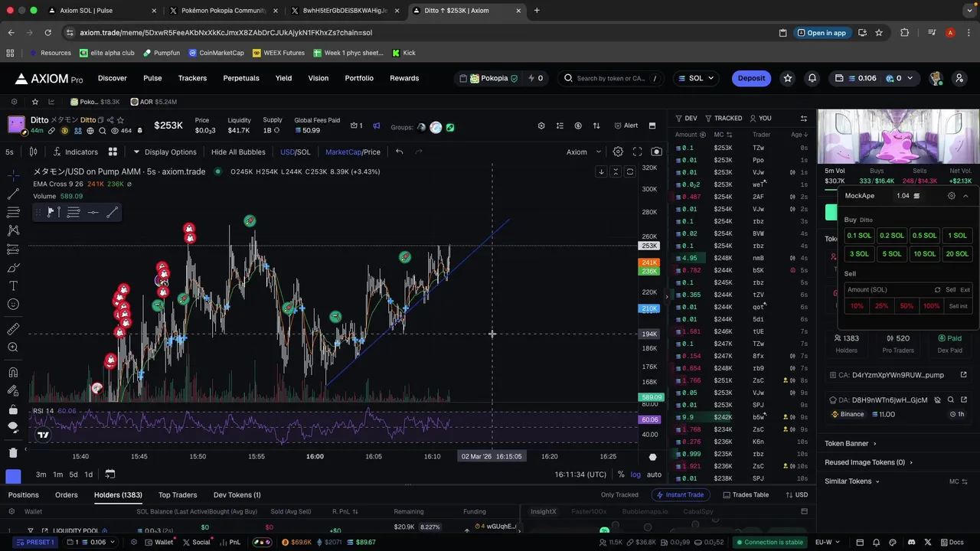Open the Axiom chart source dropdown
Viewport: 980px width, 551px height.
click(583, 152)
